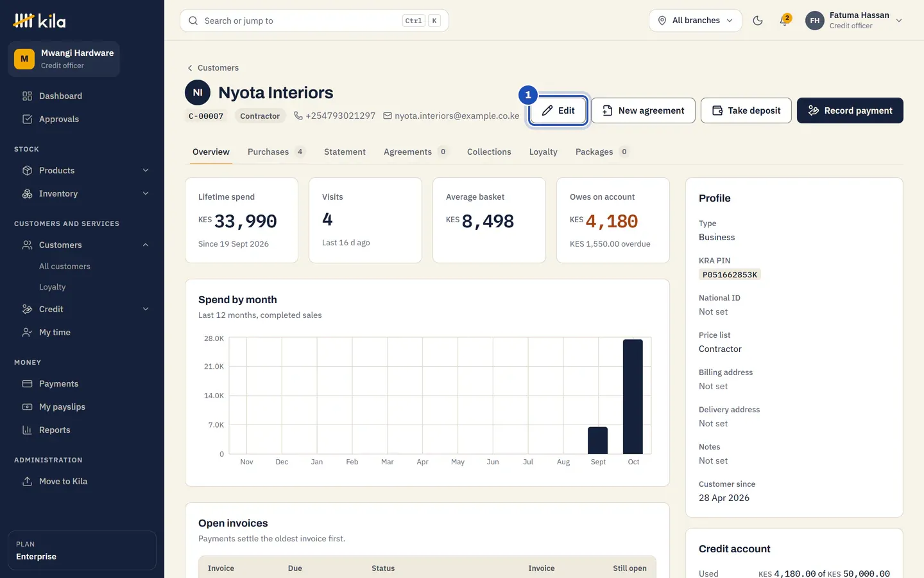Open the Mwangi Hardware store switcher
Viewport: 924px width, 578px height.
click(64, 58)
